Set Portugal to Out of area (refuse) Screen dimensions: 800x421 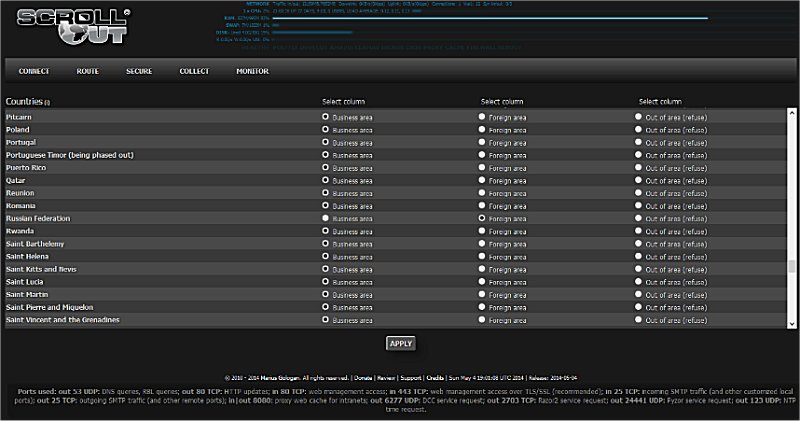coord(639,143)
